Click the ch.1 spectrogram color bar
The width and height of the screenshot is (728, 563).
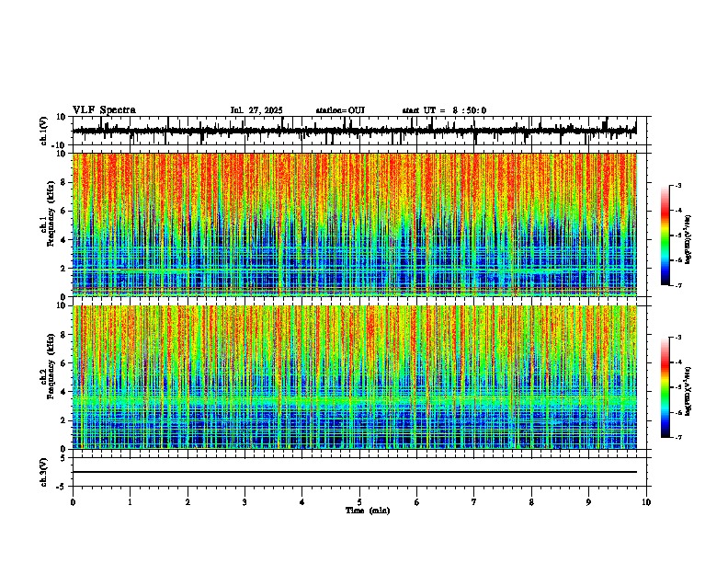pos(665,236)
